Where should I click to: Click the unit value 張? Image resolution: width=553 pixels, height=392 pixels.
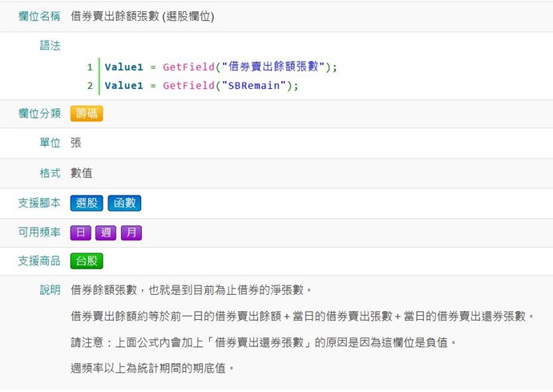point(75,143)
